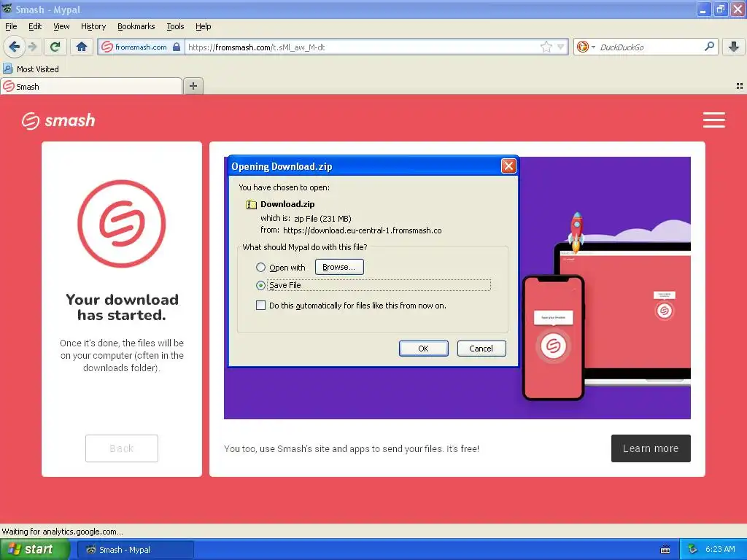Click the Learn more button

point(651,448)
